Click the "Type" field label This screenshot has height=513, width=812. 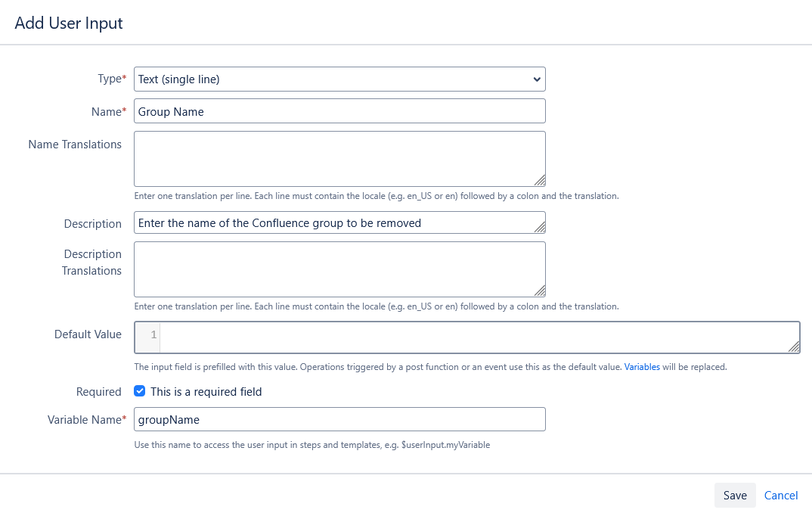110,79
